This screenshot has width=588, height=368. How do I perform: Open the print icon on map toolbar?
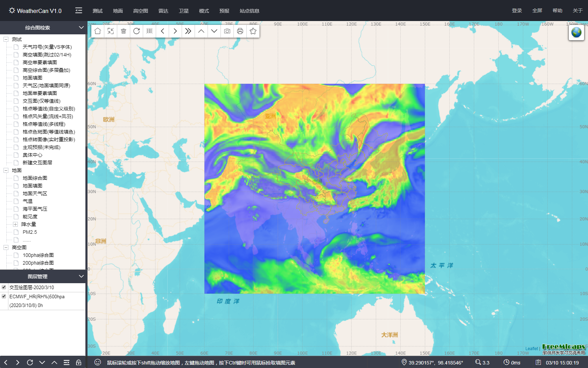tap(240, 31)
